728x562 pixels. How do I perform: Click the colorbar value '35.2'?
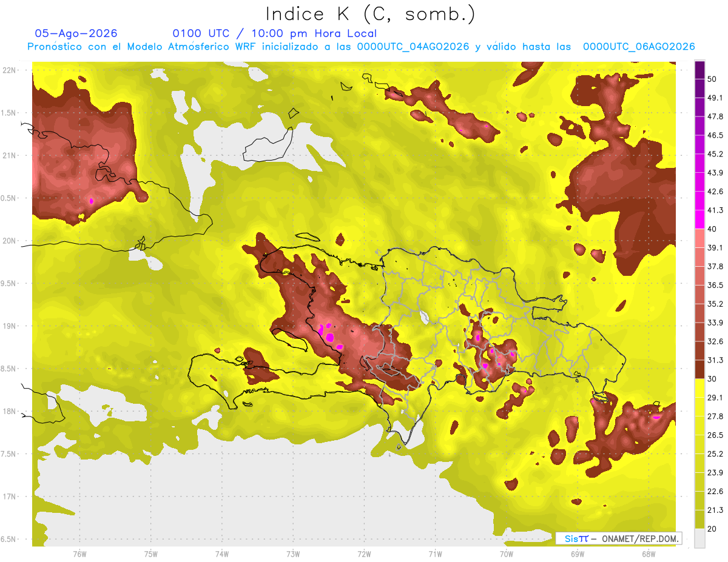click(x=715, y=304)
